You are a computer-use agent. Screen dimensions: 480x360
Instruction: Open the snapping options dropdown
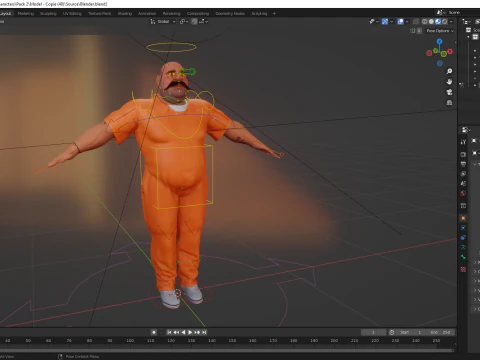(x=204, y=21)
